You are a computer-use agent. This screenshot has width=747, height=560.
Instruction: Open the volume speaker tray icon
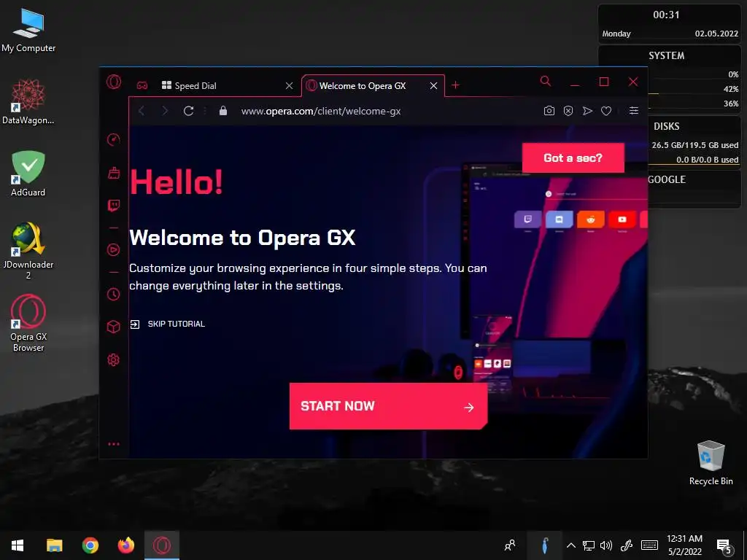(x=606, y=545)
